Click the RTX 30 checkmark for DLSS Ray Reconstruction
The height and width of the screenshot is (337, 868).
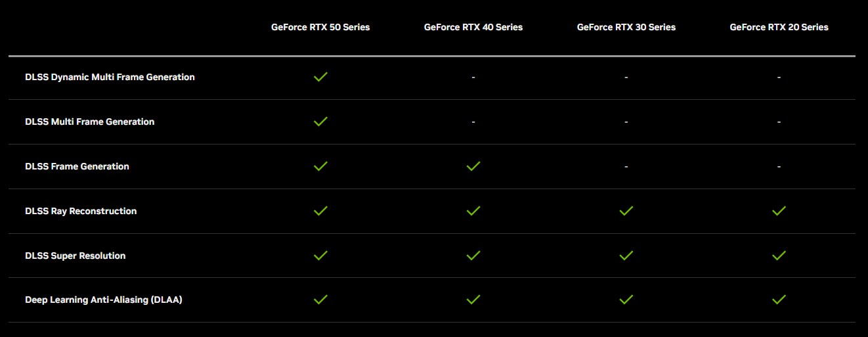coord(626,211)
